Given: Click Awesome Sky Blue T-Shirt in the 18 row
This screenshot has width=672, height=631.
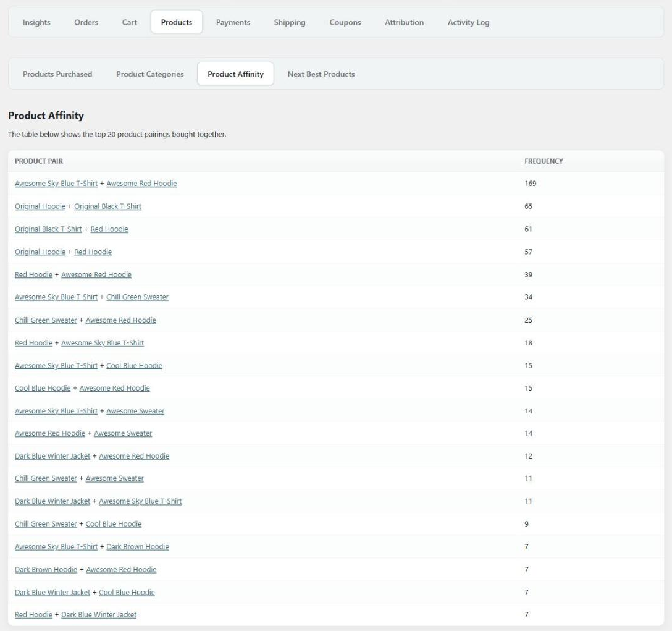Looking at the screenshot, I should 103,343.
